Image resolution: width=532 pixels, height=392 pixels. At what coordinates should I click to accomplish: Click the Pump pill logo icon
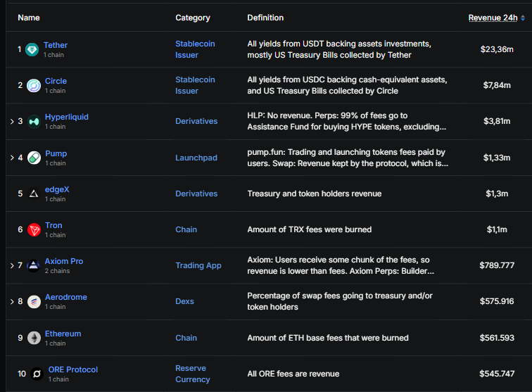pos(34,158)
